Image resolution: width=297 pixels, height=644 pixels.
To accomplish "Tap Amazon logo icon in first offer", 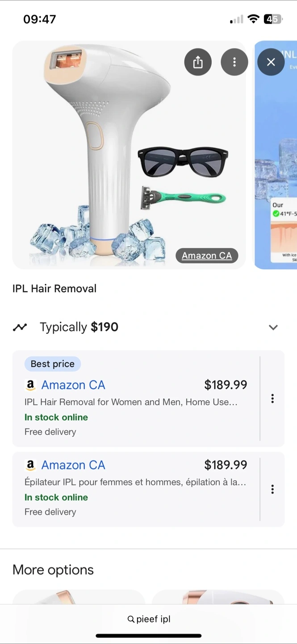I will [x=30, y=385].
